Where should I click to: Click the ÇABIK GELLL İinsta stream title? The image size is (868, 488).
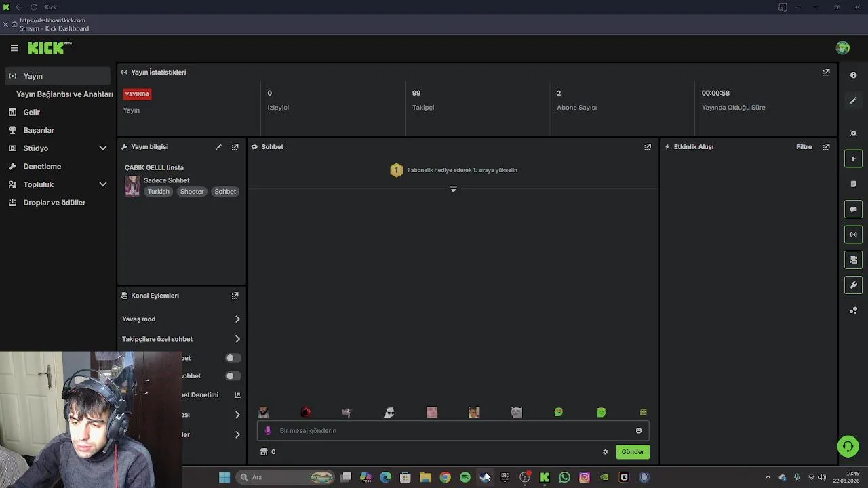(x=154, y=167)
